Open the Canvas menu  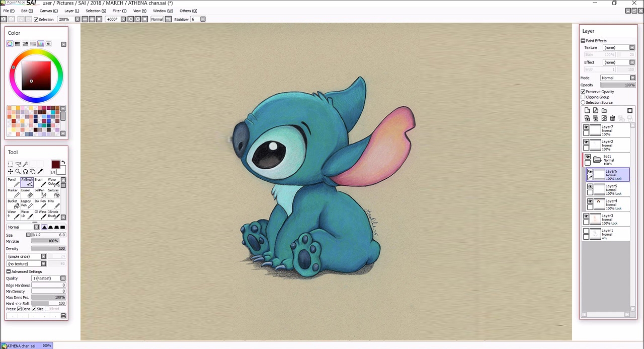click(48, 11)
